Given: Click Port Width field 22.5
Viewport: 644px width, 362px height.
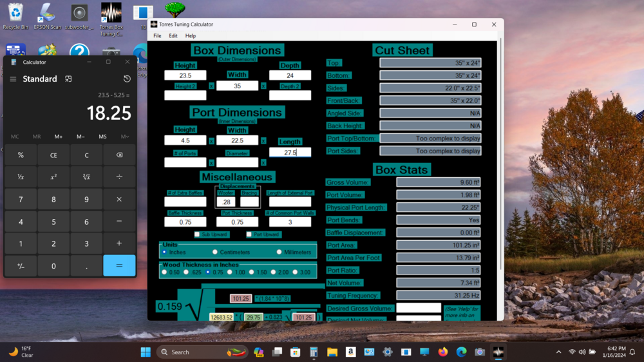Looking at the screenshot, I should click(238, 140).
